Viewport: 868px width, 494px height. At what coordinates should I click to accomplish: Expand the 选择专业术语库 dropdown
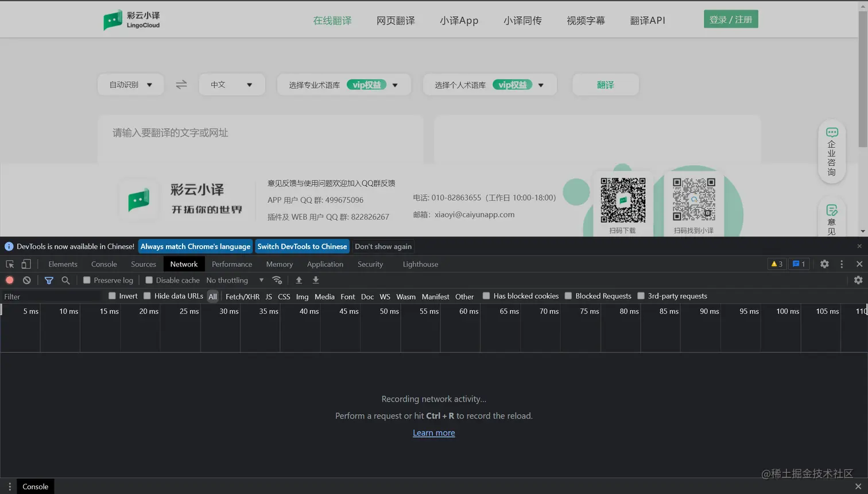(x=344, y=84)
